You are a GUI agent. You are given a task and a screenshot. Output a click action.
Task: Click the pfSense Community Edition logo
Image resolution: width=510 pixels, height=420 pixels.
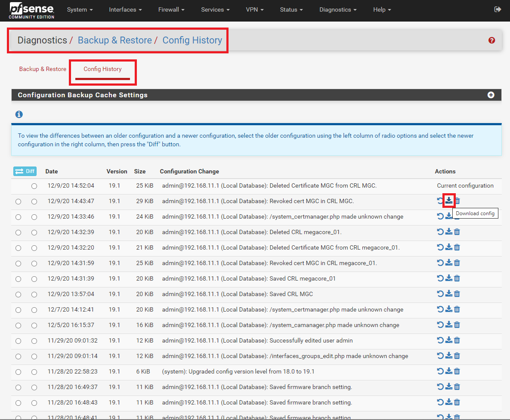coord(31,10)
